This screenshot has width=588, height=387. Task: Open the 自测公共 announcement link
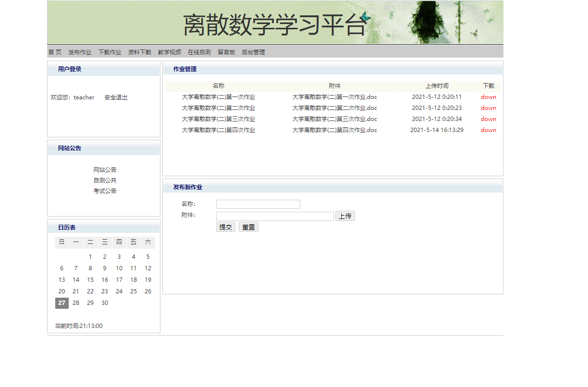tap(105, 180)
